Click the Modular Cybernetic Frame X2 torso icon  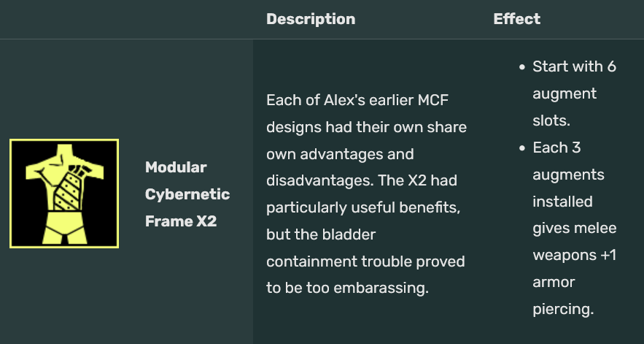point(63,194)
